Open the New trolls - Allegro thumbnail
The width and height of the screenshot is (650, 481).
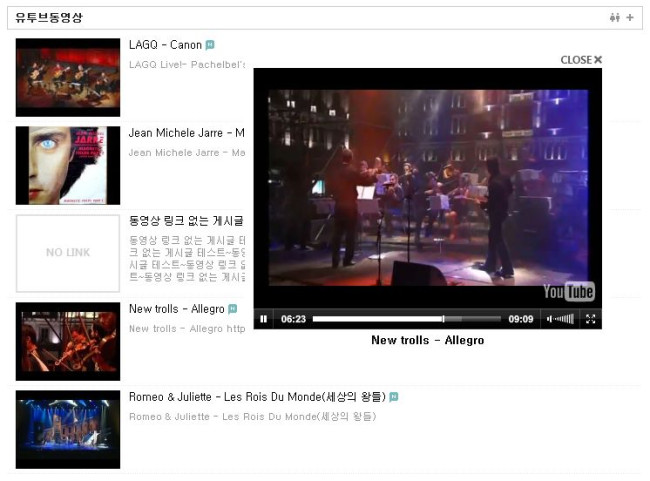click(68, 341)
